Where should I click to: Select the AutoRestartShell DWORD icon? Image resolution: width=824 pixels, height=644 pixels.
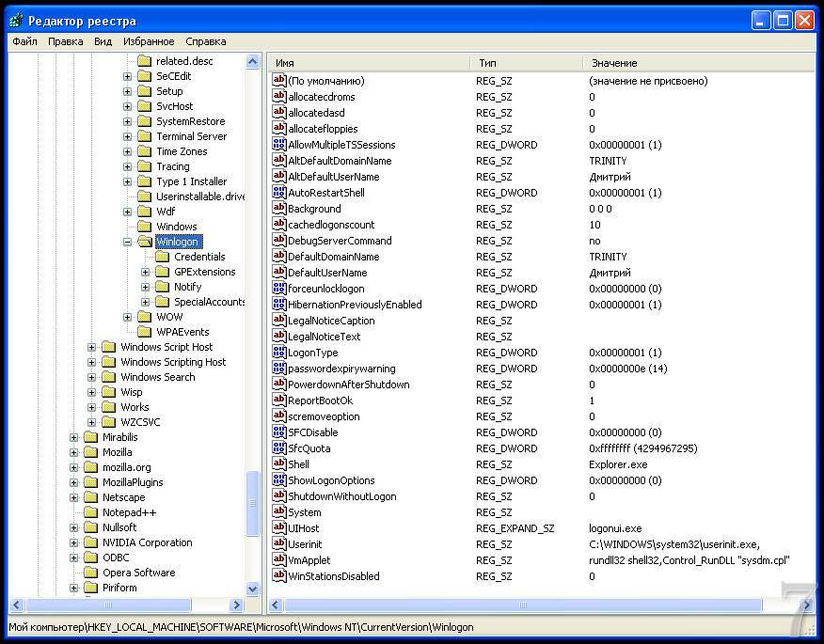(278, 193)
